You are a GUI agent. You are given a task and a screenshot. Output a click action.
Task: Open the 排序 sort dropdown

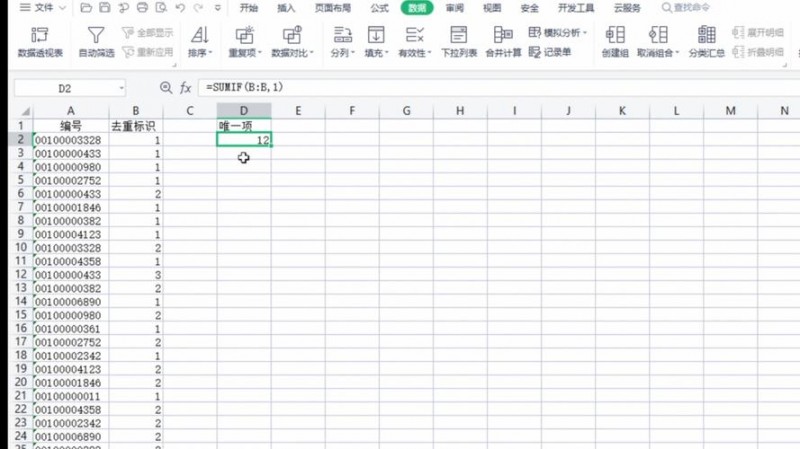click(x=199, y=42)
